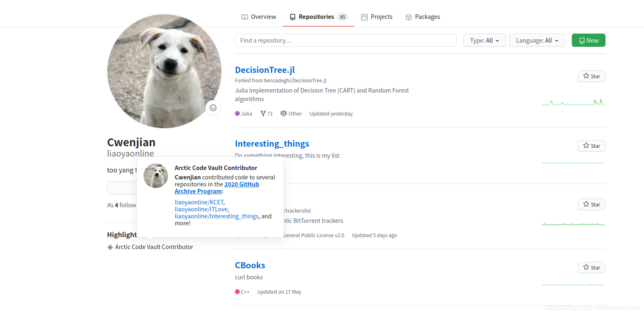Open the Interesting_things repository link
The image size is (644, 315).
pos(272,144)
